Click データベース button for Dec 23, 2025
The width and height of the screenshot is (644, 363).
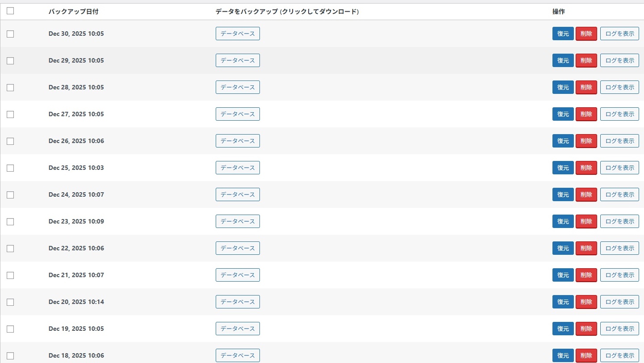(x=238, y=221)
